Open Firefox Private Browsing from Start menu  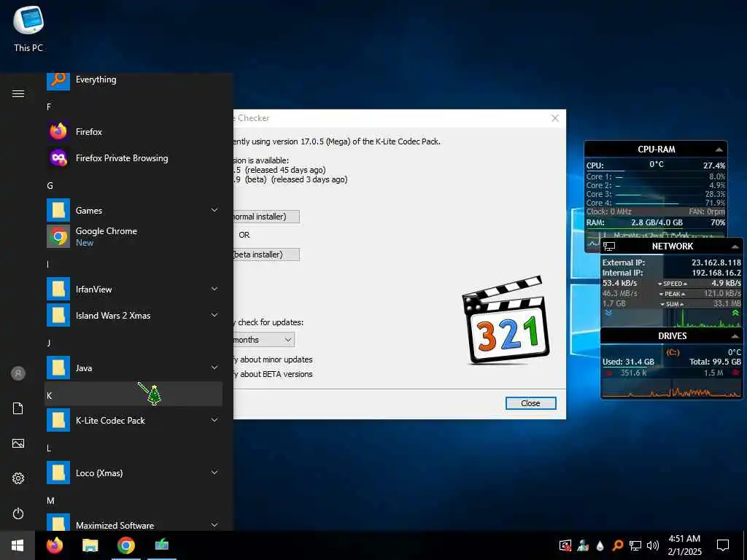(x=134, y=157)
